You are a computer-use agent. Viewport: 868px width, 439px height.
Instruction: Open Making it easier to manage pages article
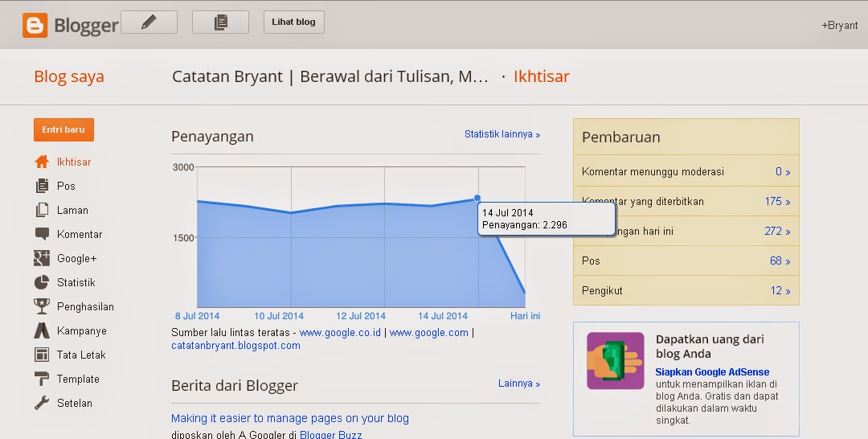coord(290,418)
